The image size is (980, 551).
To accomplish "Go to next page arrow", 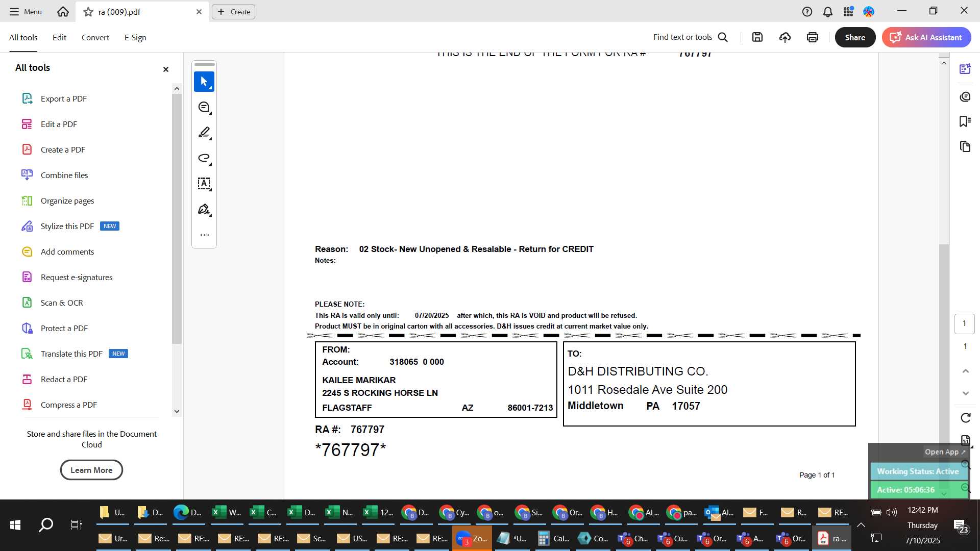I will 965,393.
